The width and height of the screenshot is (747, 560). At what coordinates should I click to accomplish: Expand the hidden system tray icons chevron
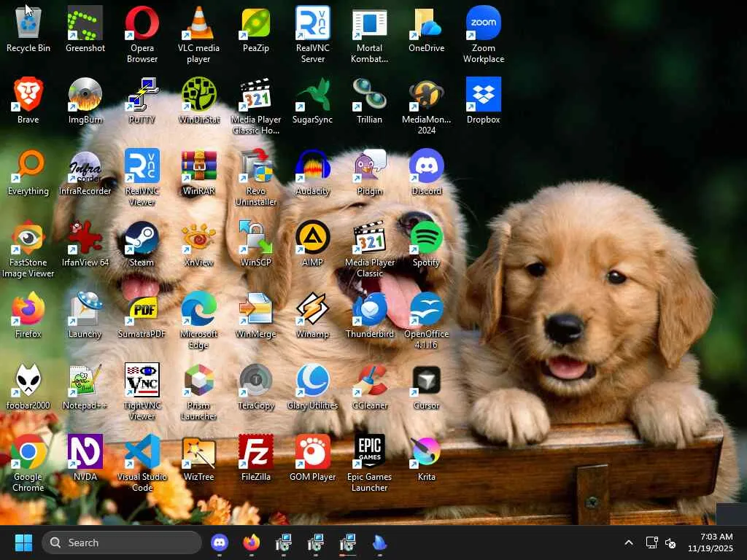(x=629, y=542)
